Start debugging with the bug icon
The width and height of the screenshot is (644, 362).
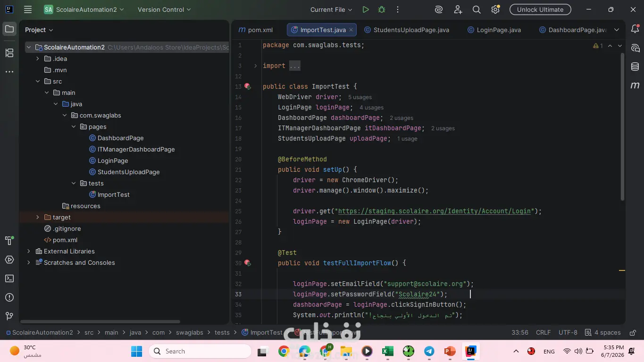point(381,9)
